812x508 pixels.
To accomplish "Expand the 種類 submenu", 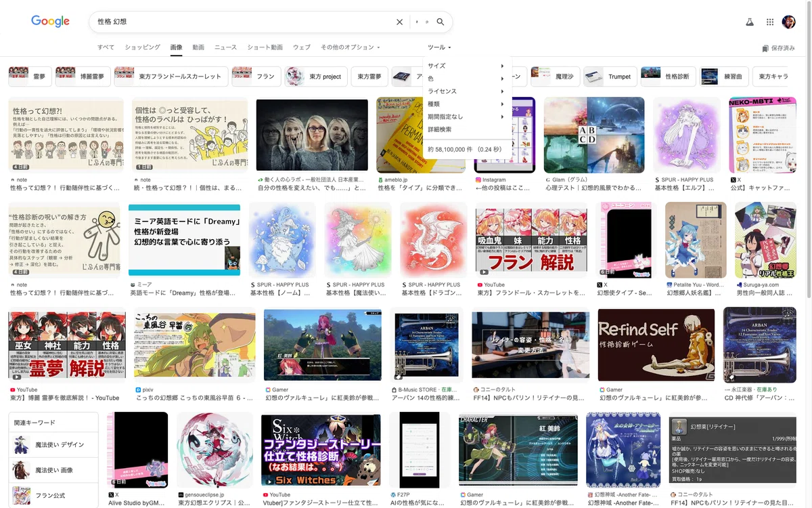I will click(x=467, y=104).
